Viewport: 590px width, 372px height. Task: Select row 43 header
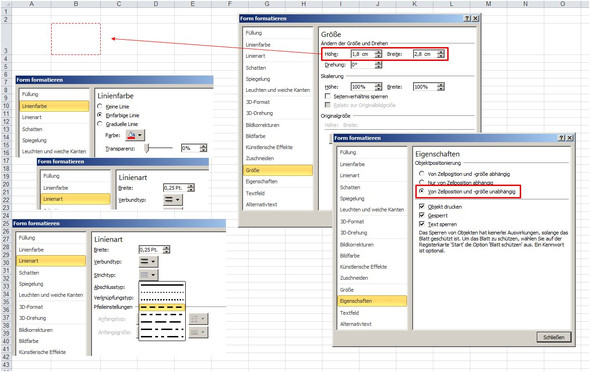(x=6, y=364)
